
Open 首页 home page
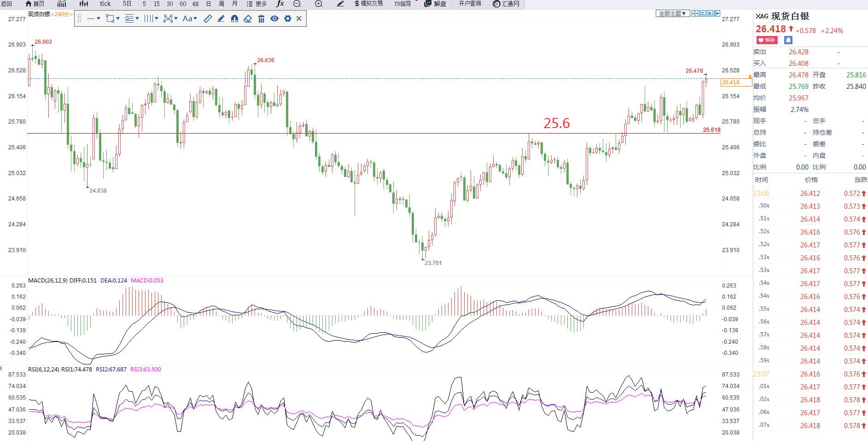[x=35, y=4]
